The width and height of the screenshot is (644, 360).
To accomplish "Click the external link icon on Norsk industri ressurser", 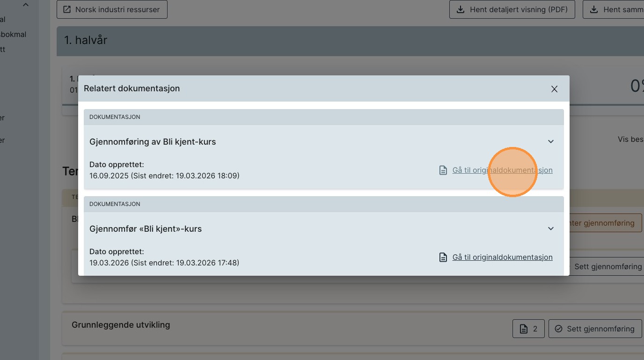I will [67, 9].
